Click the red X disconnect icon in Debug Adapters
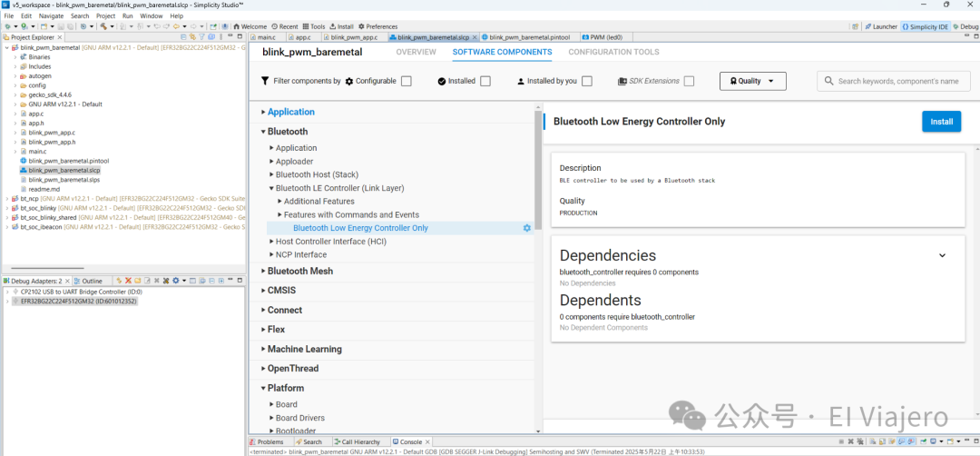 tap(128, 281)
